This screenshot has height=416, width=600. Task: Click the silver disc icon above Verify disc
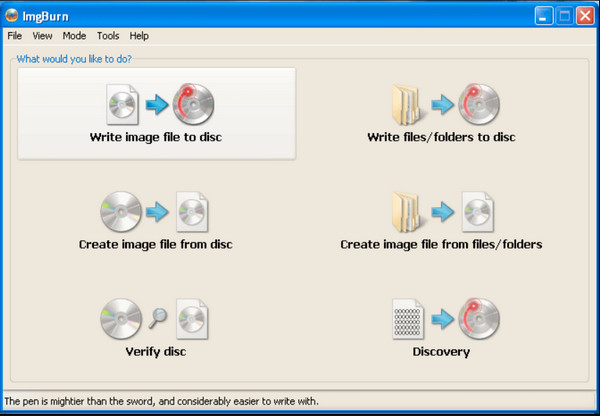(121, 319)
